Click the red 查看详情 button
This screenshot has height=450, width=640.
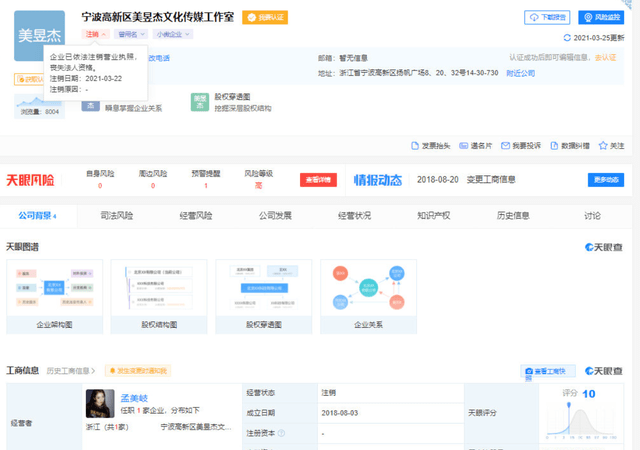pyautogui.click(x=318, y=180)
